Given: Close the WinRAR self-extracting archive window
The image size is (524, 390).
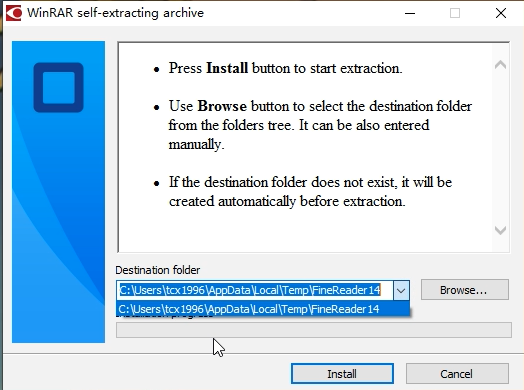Looking at the screenshot, I should [x=501, y=13].
